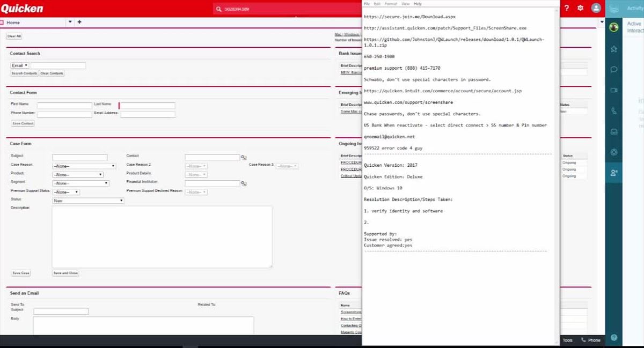
Task: Click the Save Case button
Action: [21, 273]
